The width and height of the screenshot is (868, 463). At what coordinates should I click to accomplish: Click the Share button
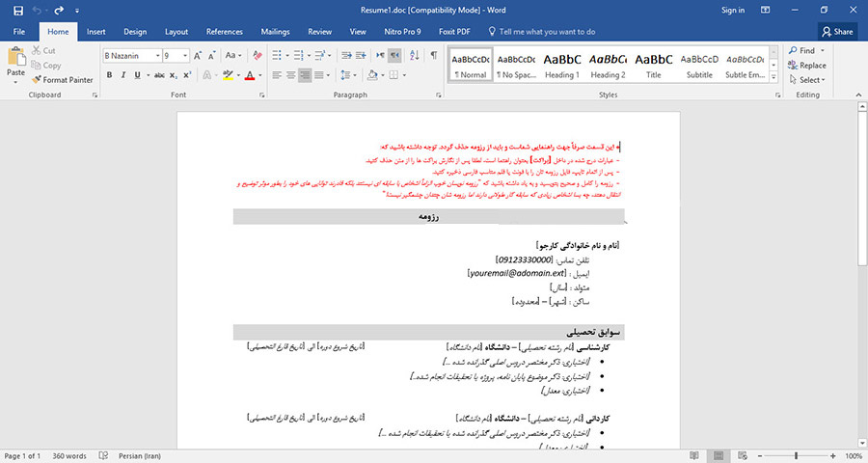click(x=837, y=32)
